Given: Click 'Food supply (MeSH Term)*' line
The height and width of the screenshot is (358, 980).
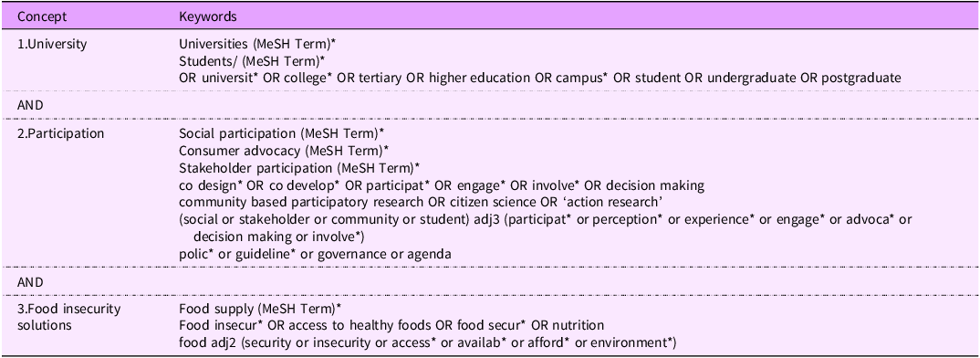Looking at the screenshot, I should pyautogui.click(x=260, y=310).
